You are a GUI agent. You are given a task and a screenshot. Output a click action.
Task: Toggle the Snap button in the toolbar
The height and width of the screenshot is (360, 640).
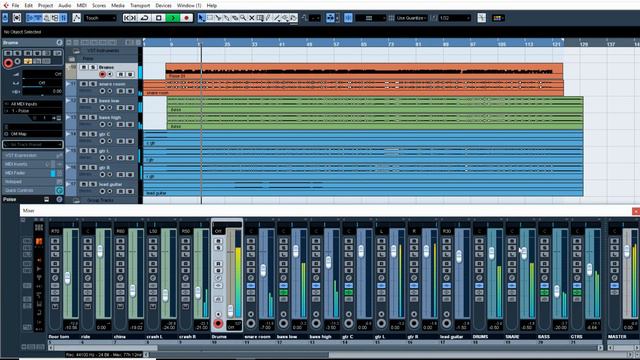point(348,18)
